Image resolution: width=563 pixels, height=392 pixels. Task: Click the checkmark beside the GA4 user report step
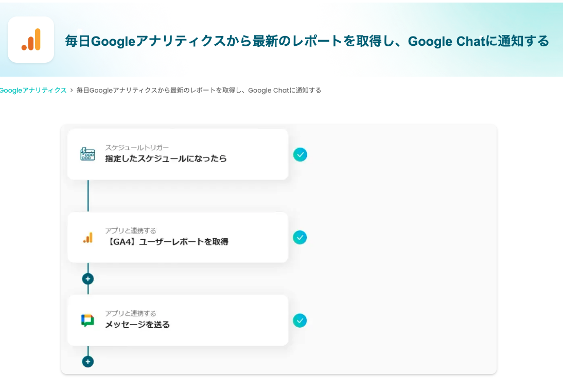pos(300,237)
